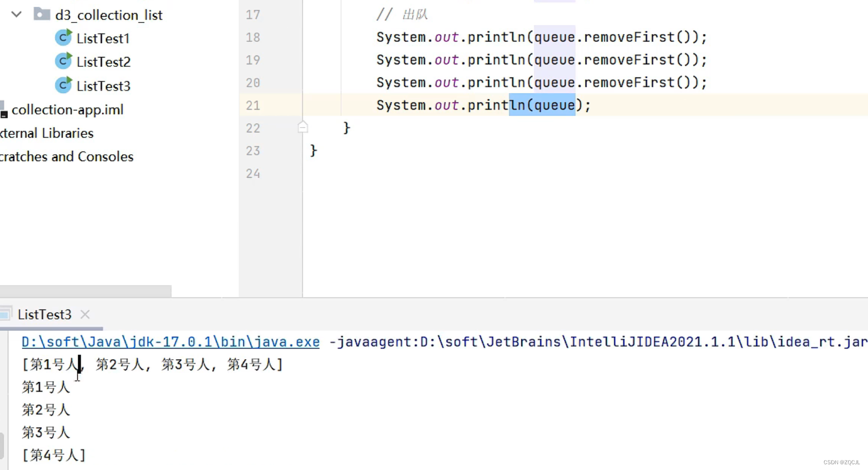Open the java.exe path link in console
The height and width of the screenshot is (470, 868).
coord(170,342)
